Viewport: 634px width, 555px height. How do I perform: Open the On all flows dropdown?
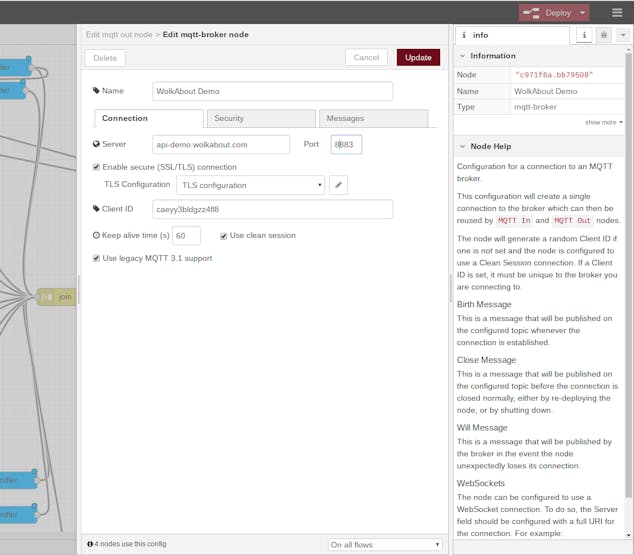(385, 545)
